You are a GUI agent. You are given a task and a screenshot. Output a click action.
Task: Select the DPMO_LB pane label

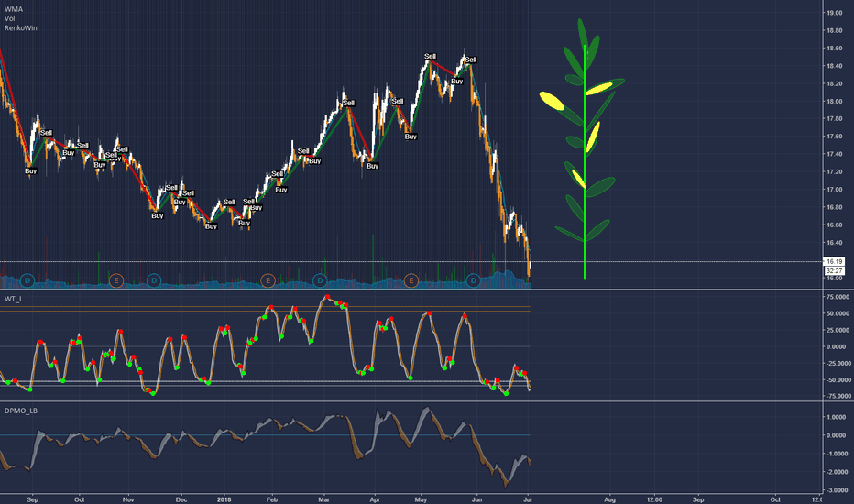[21, 411]
